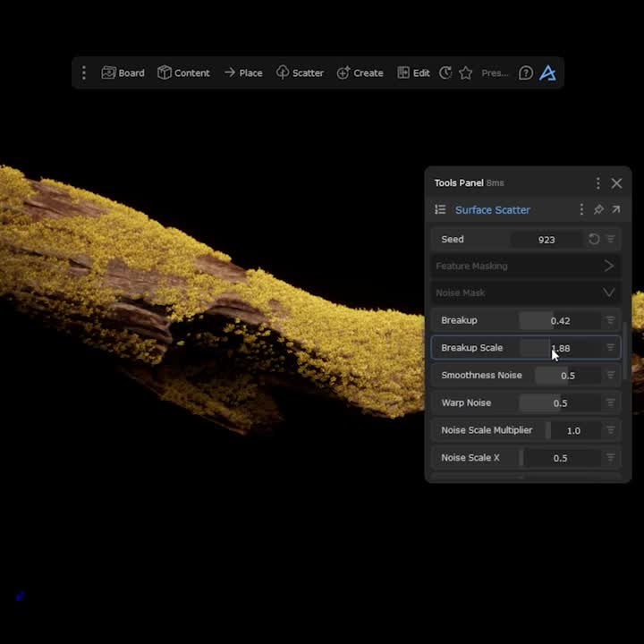The image size is (644, 644).
Task: Click the blue logo icon in the toolbar
Action: tap(547, 73)
